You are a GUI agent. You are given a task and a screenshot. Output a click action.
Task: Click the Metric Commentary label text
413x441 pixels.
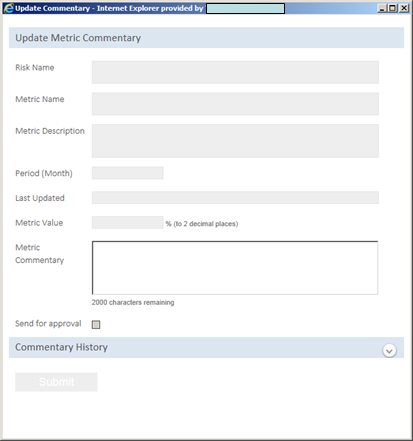pos(39,254)
